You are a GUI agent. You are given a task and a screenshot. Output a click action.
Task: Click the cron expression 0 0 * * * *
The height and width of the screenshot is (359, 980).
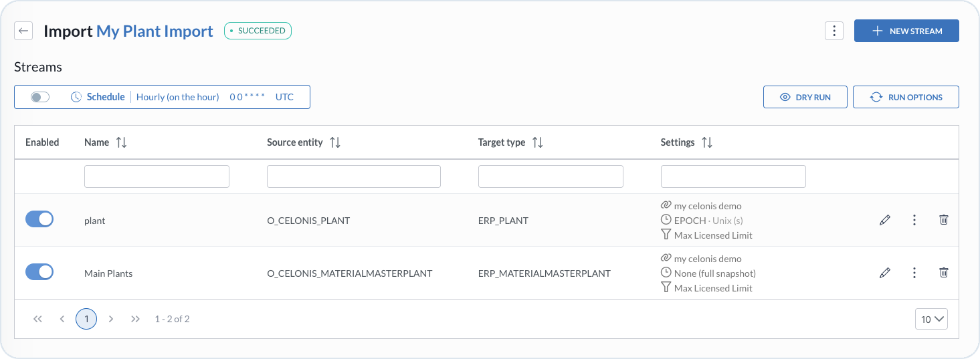(248, 97)
